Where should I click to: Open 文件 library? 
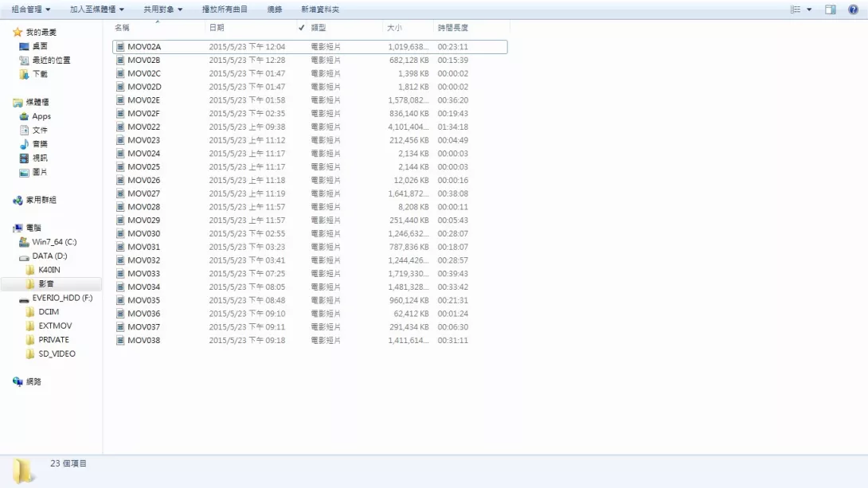tap(39, 130)
